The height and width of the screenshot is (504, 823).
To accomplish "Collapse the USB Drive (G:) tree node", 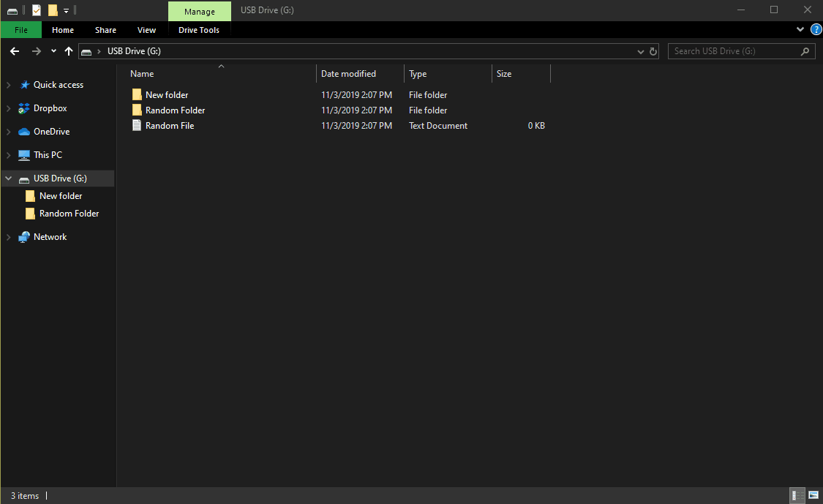I will tap(8, 178).
